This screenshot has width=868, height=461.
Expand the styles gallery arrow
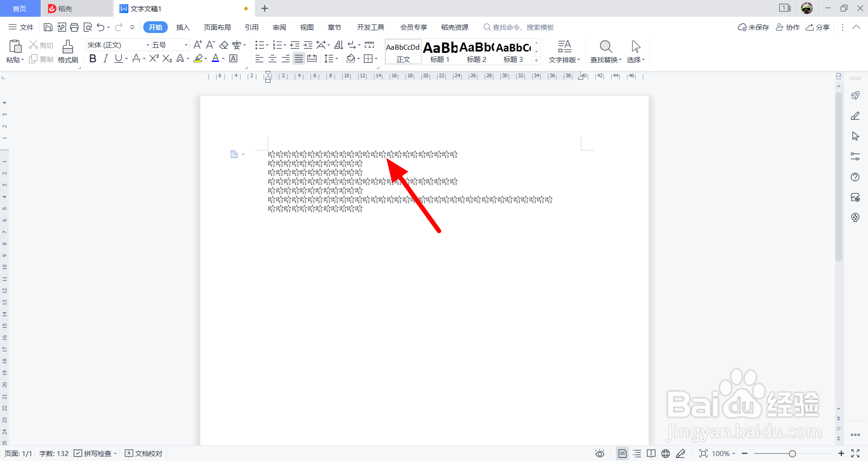(537, 60)
